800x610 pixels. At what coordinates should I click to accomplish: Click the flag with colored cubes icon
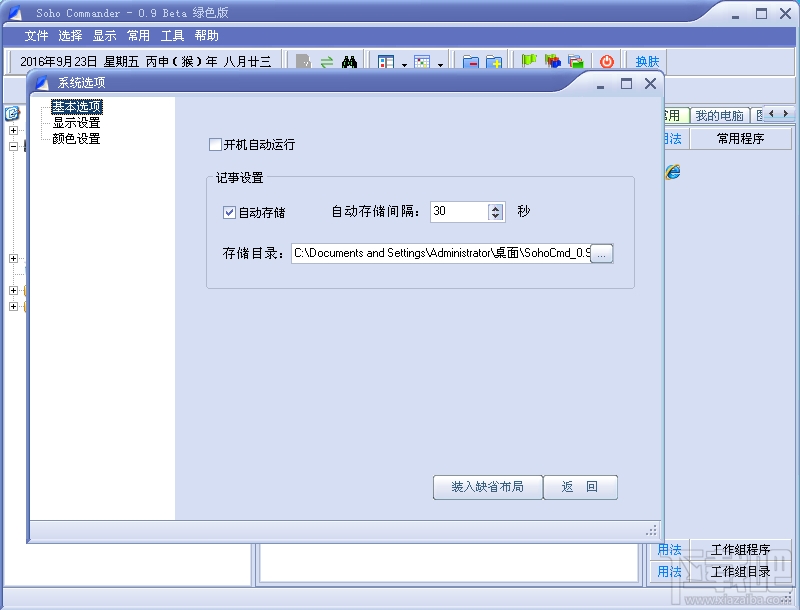pyautogui.click(x=553, y=61)
